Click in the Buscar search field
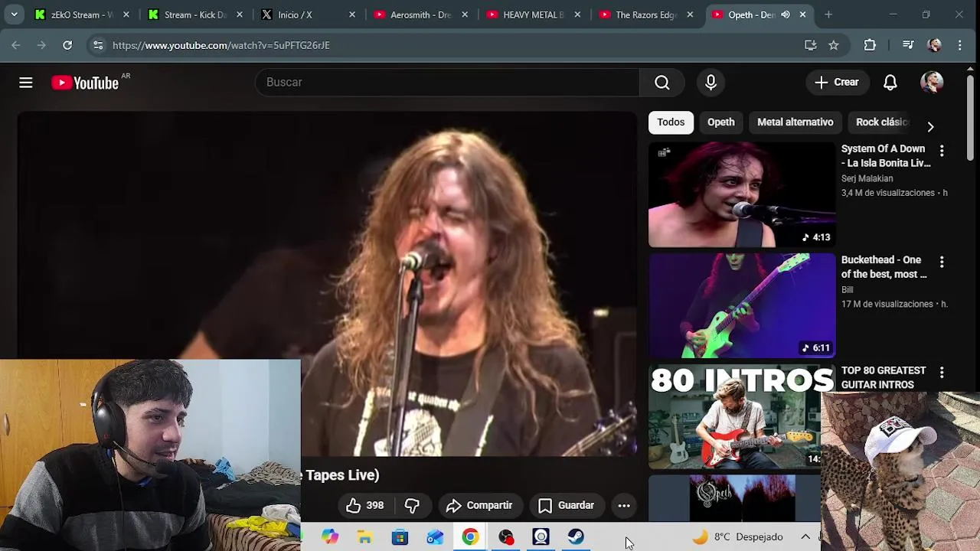The height and width of the screenshot is (551, 980). coord(448,83)
